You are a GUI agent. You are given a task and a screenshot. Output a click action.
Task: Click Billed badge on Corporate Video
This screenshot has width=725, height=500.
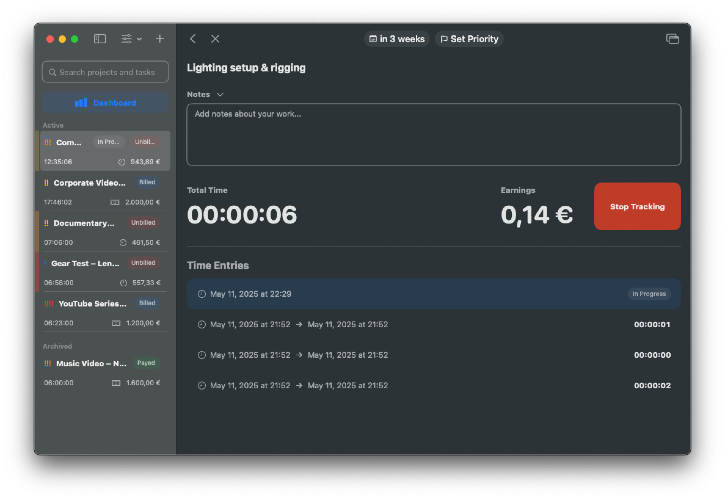pos(147,182)
